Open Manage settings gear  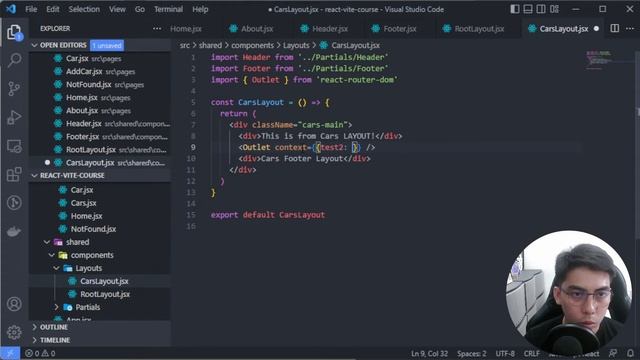pyautogui.click(x=14, y=333)
